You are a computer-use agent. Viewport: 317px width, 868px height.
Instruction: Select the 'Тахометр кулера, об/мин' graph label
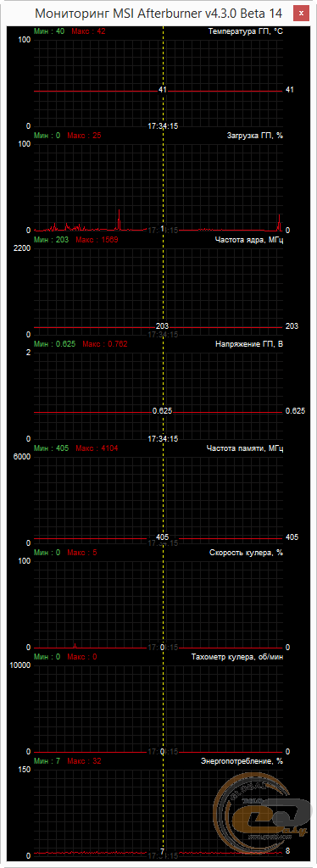tap(236, 657)
